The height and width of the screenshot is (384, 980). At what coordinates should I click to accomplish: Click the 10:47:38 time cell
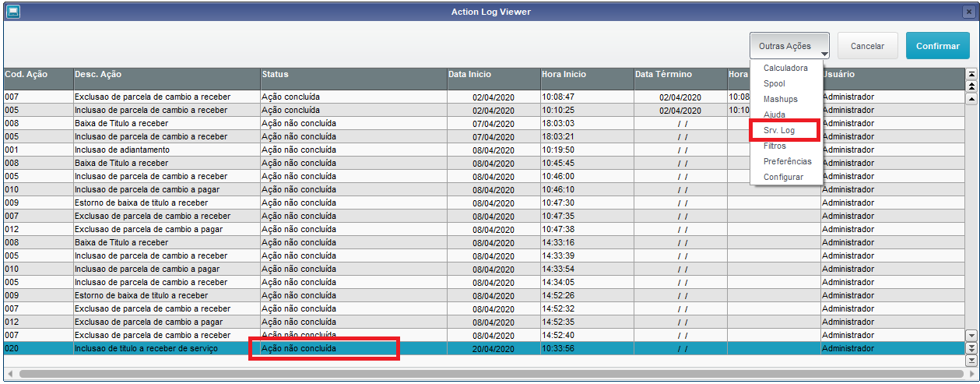[587, 229]
